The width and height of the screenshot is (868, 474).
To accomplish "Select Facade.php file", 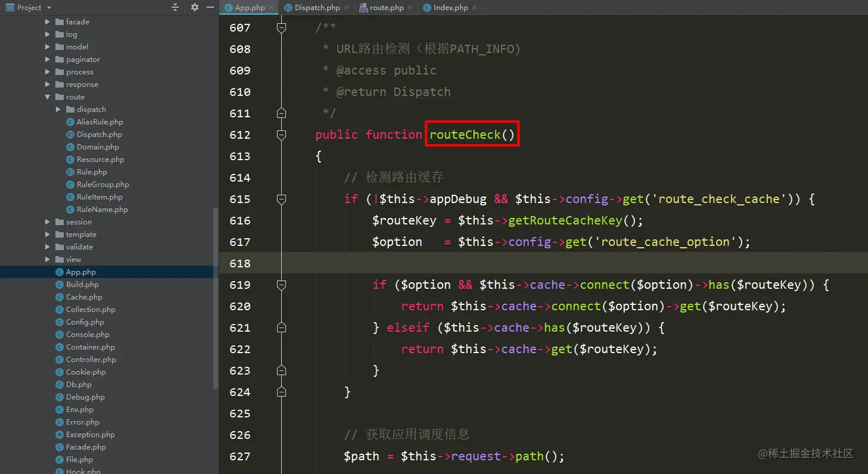I will tap(86, 447).
